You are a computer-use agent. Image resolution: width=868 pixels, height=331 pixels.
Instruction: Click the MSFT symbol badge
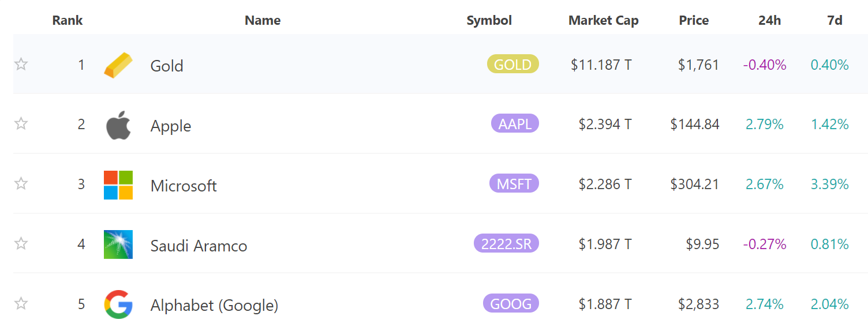point(514,183)
